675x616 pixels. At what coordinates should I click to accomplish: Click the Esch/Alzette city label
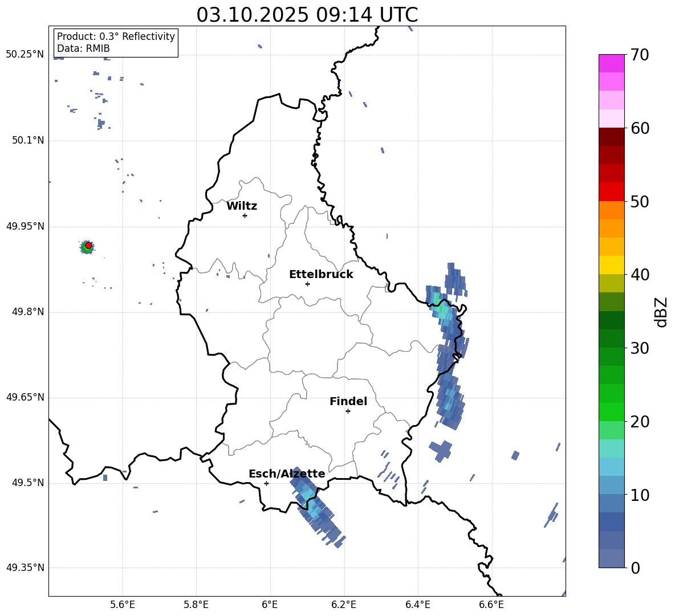pyautogui.click(x=287, y=474)
